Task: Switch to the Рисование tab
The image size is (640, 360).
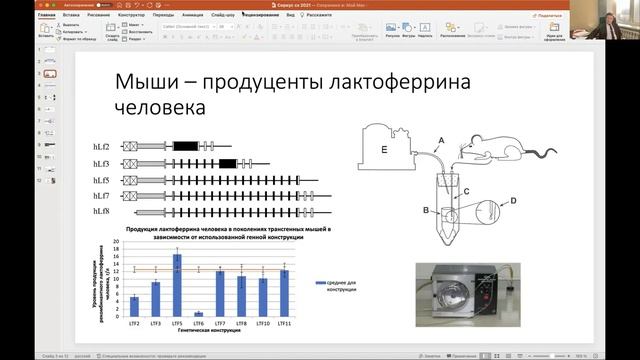Action: pyautogui.click(x=98, y=15)
